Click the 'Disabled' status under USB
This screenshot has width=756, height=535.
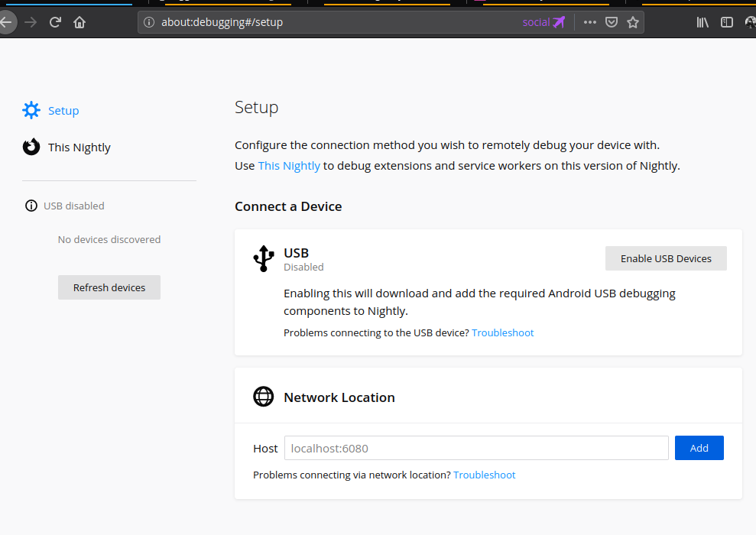(x=303, y=267)
